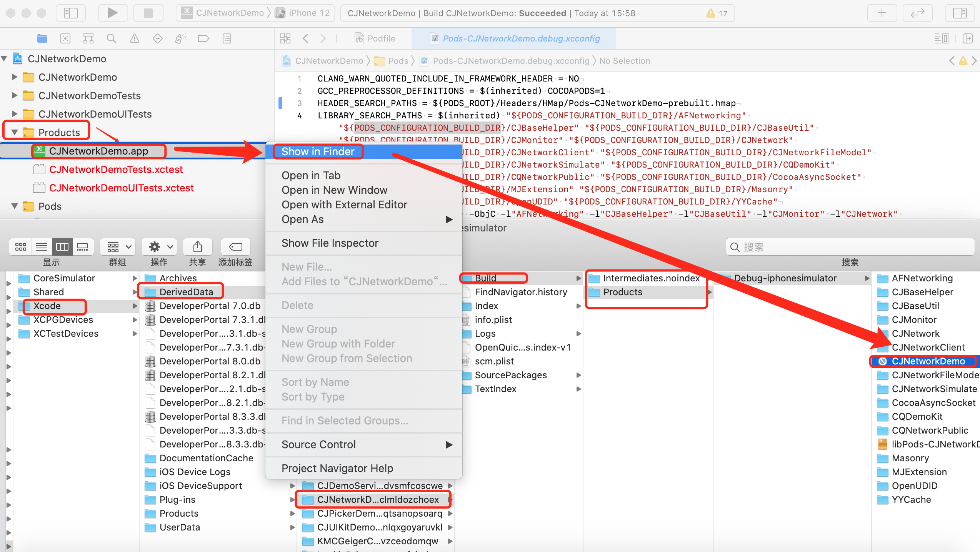Switch Finder to gallery view
This screenshot has width=980, height=552.
(x=83, y=247)
